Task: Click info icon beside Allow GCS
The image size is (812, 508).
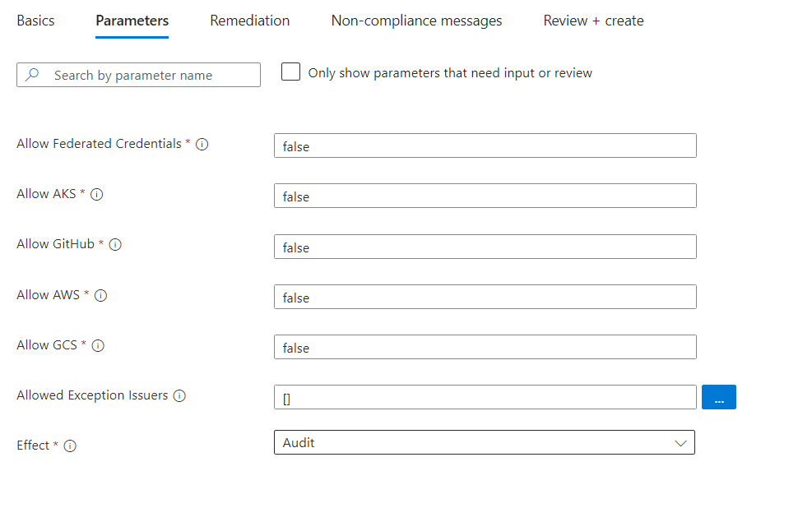Action: [x=98, y=345]
